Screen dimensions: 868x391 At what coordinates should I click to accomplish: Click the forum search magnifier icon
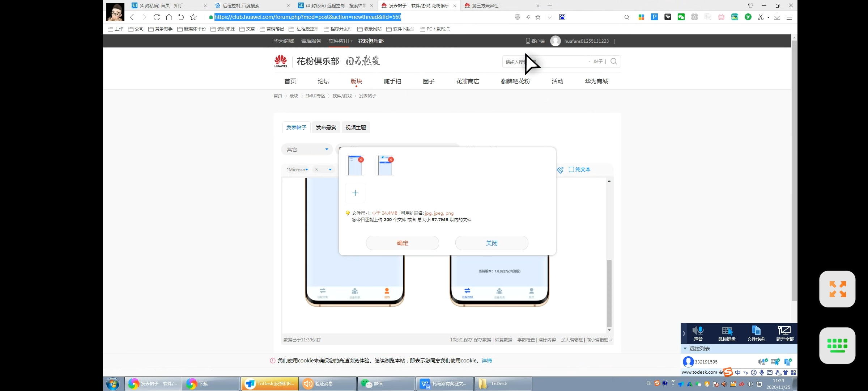614,62
